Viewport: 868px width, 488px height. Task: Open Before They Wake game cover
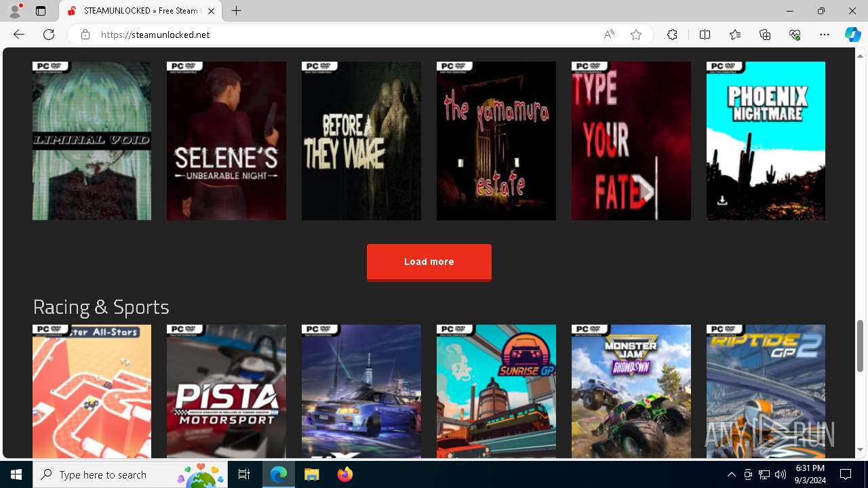(361, 141)
